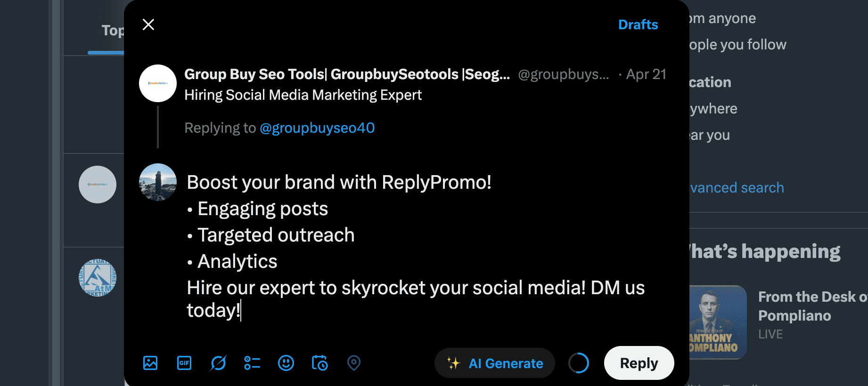Tag a location with the pin icon
Viewport: 868px width, 386px height.
tap(354, 363)
